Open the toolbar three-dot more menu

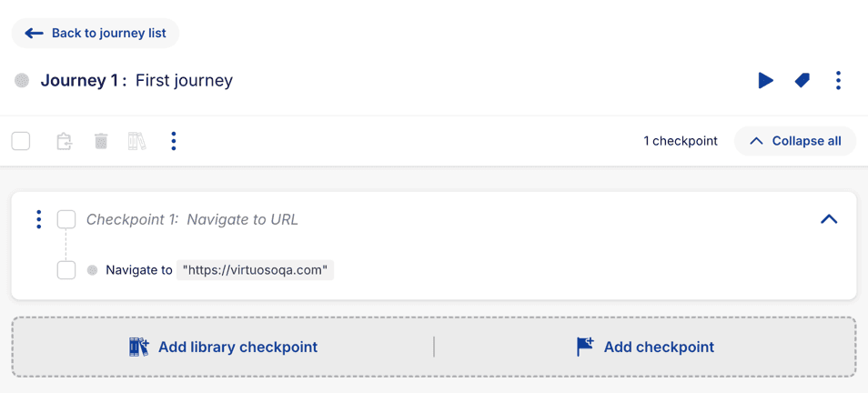(x=174, y=141)
